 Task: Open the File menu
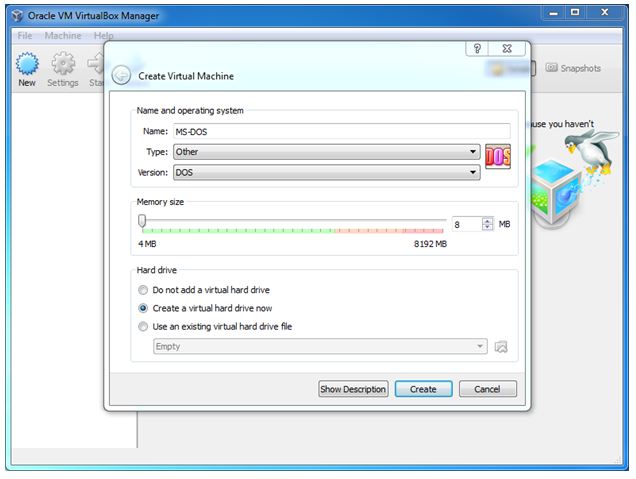pos(25,36)
